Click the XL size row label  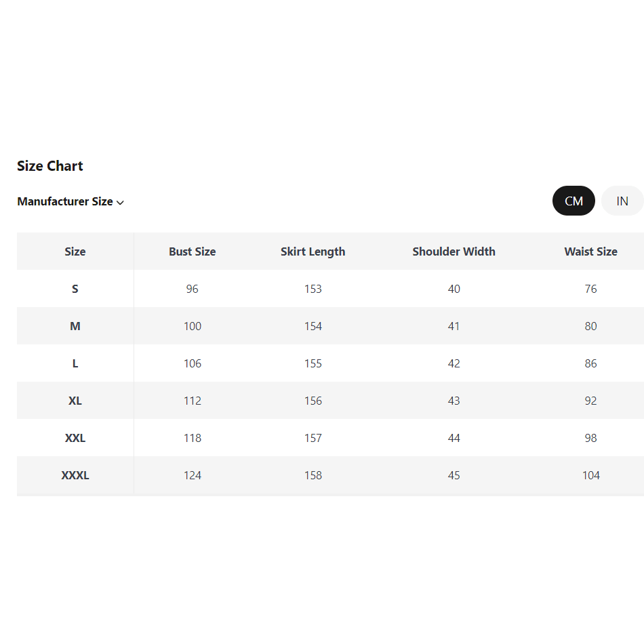click(75, 401)
